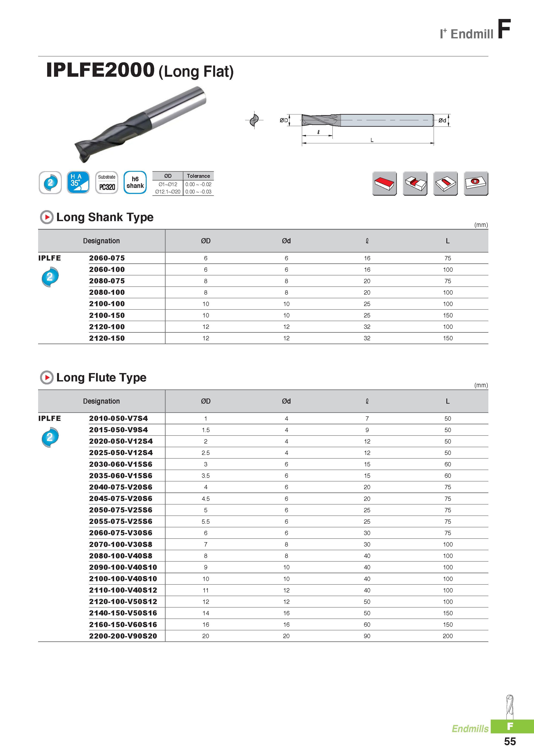534x756 pixels.
Task: Click designation 2110-100-V40S12
Action: (x=123, y=590)
